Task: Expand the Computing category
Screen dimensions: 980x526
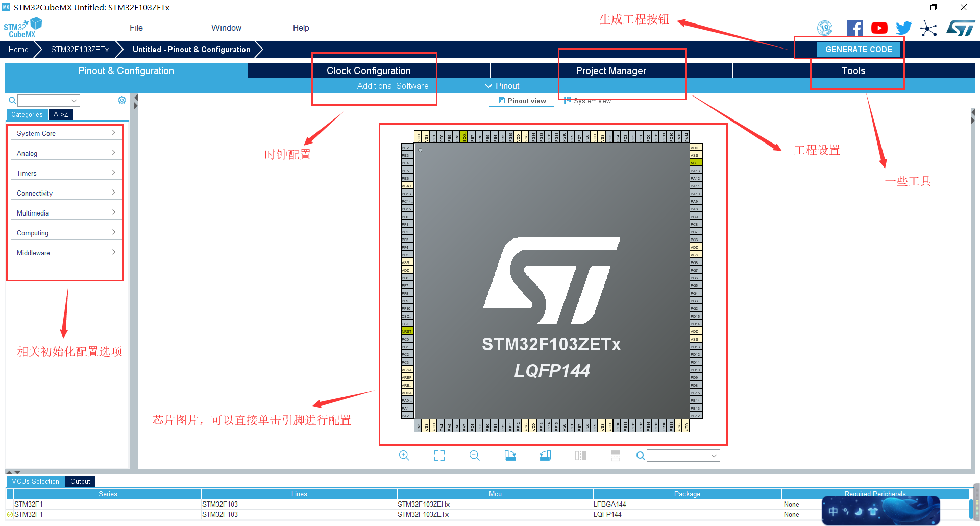Action: 66,233
